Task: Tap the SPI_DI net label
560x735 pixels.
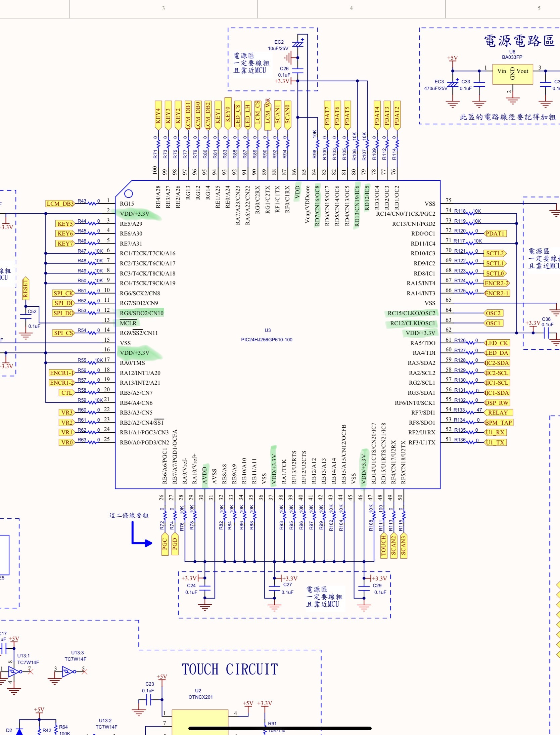Action: tap(63, 303)
